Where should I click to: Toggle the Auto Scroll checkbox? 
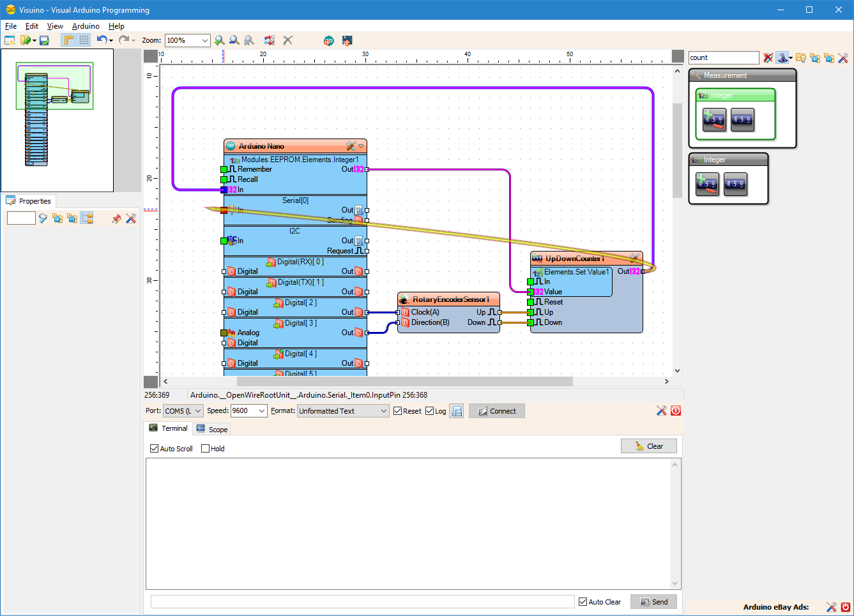[x=154, y=449]
